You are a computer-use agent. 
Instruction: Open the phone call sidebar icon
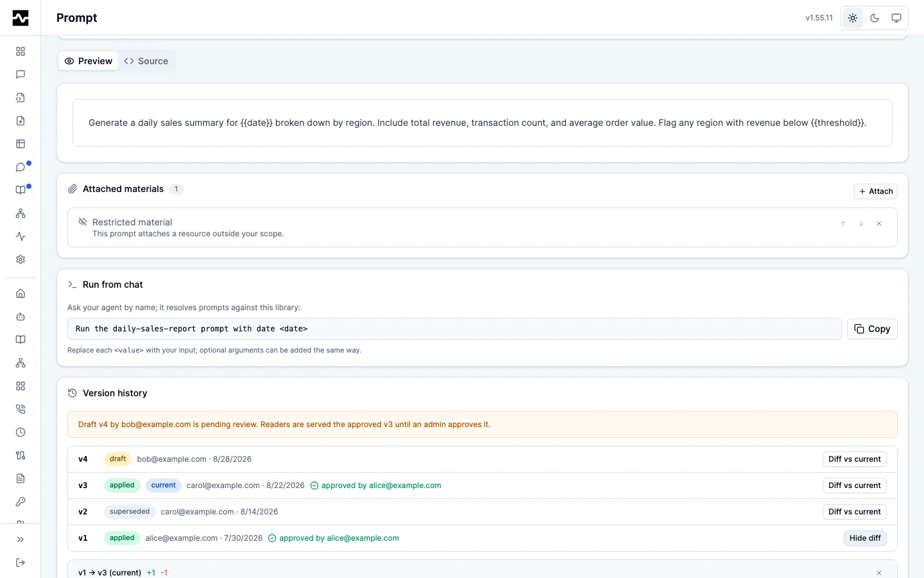click(x=21, y=409)
